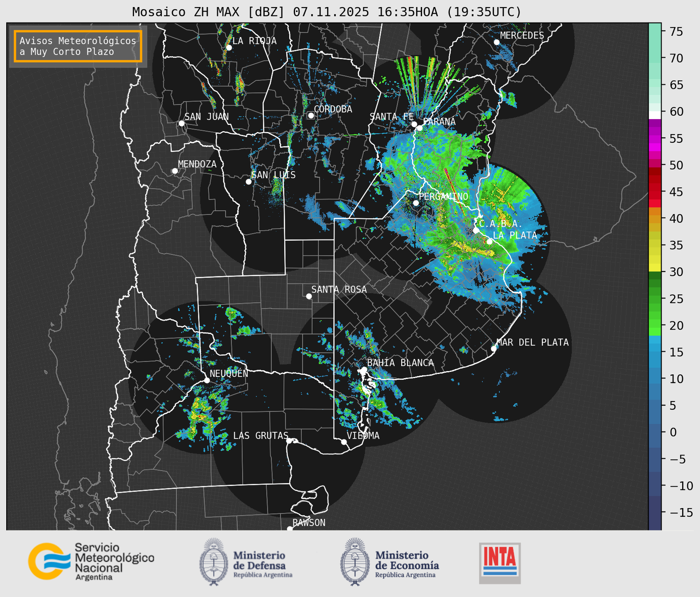Click the 75 tick label on colorbar

point(676,32)
